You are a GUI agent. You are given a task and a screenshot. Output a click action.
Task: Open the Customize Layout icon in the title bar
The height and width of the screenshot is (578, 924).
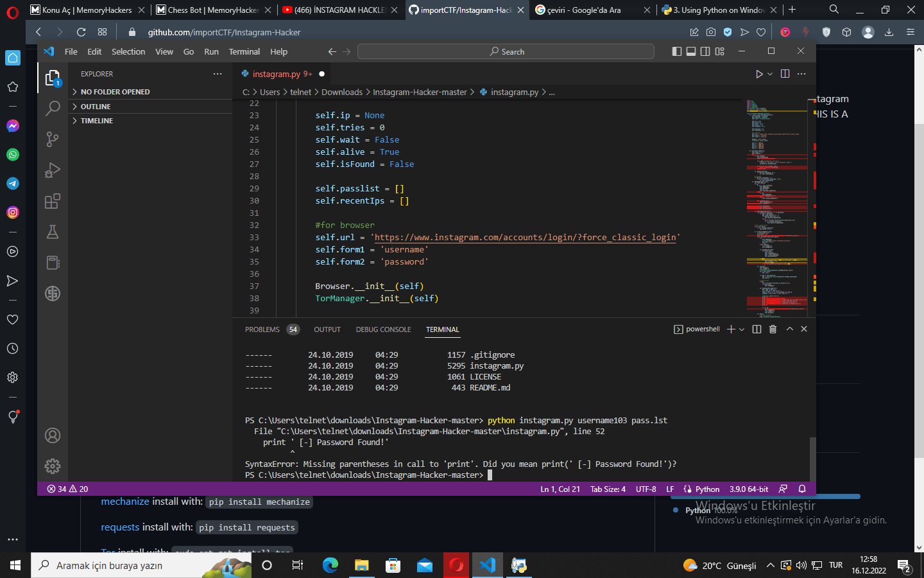719,51
